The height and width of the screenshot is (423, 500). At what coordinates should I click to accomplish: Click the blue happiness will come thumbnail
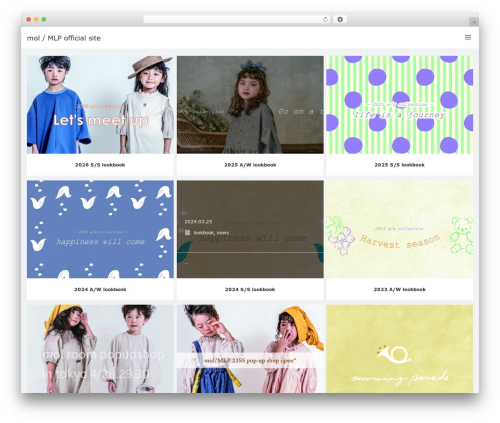(100, 229)
